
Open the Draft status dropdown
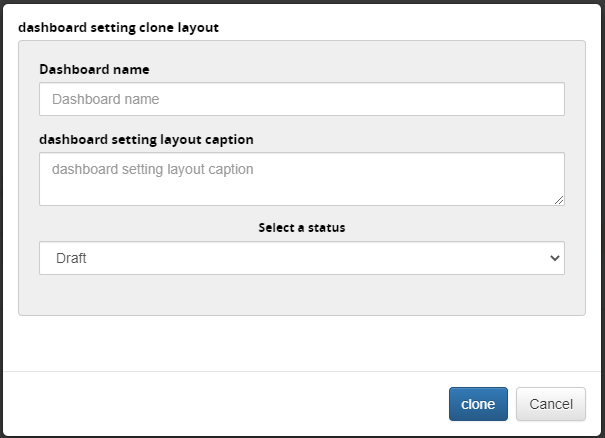tap(301, 258)
